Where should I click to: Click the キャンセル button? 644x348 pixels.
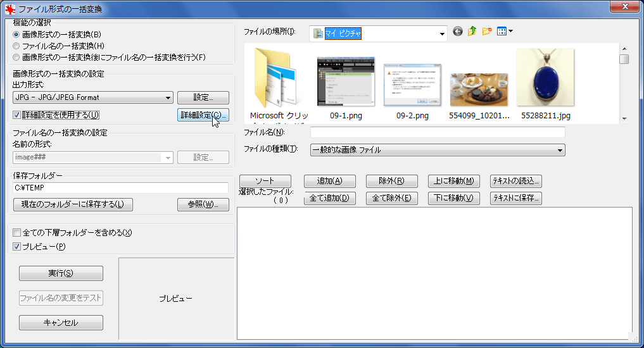pos(61,323)
